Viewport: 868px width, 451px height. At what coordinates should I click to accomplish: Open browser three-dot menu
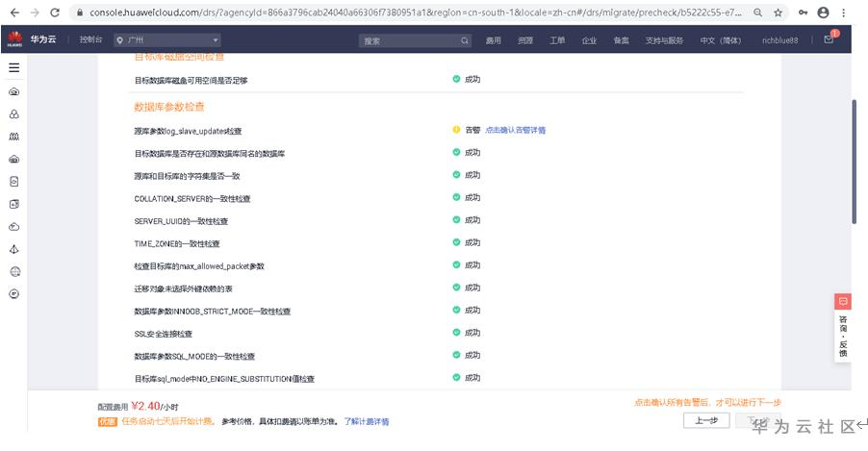click(x=843, y=13)
